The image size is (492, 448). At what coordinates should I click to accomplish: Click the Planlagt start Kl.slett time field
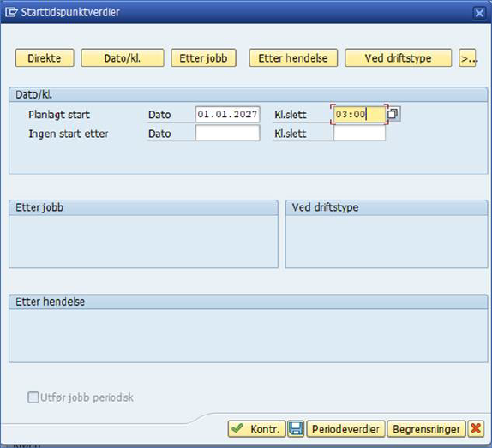[359, 114]
